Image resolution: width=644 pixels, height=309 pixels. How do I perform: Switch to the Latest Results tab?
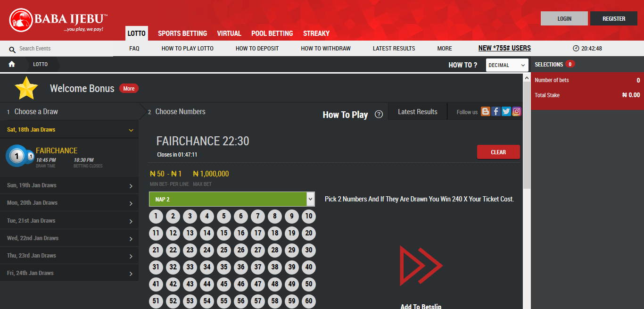click(x=417, y=112)
